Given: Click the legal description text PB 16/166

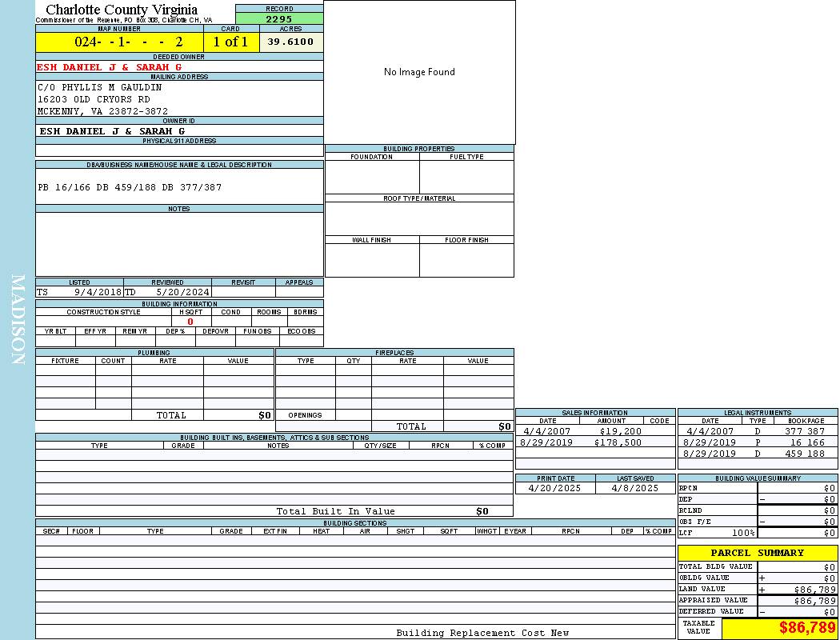Looking at the screenshot, I should [x=130, y=187].
